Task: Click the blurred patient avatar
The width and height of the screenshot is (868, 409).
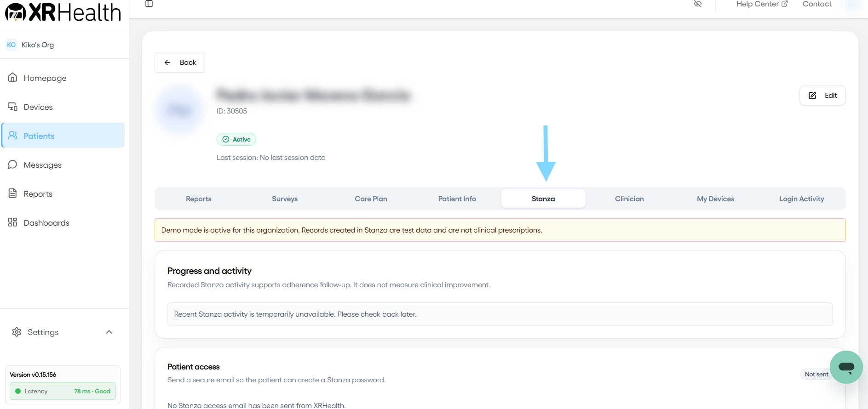Action: pos(180,110)
